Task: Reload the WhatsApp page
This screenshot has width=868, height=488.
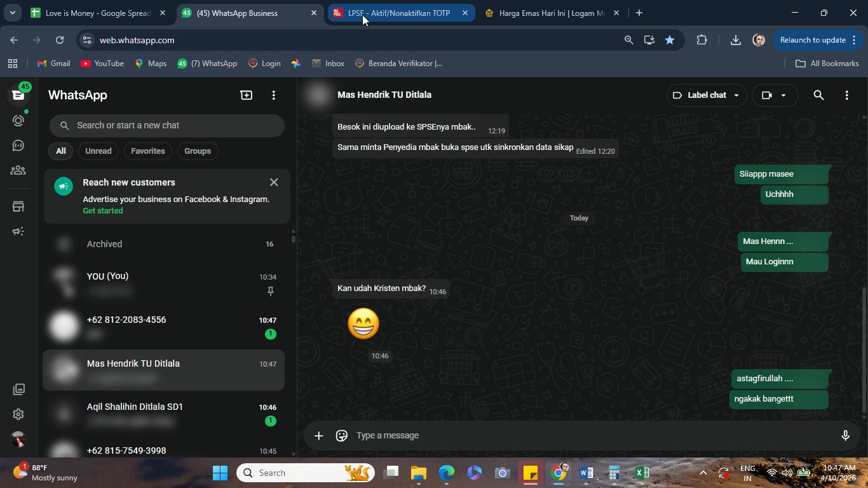Action: pos(60,40)
